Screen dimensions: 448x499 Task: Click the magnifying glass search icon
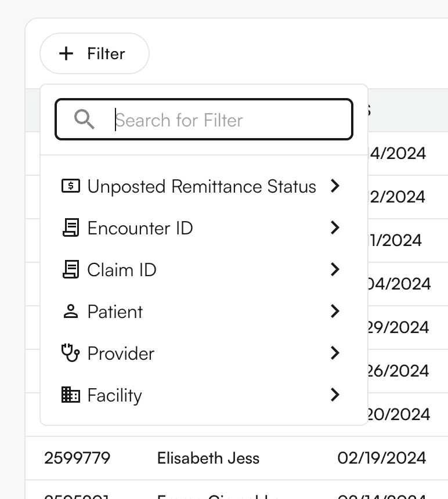[x=84, y=120]
